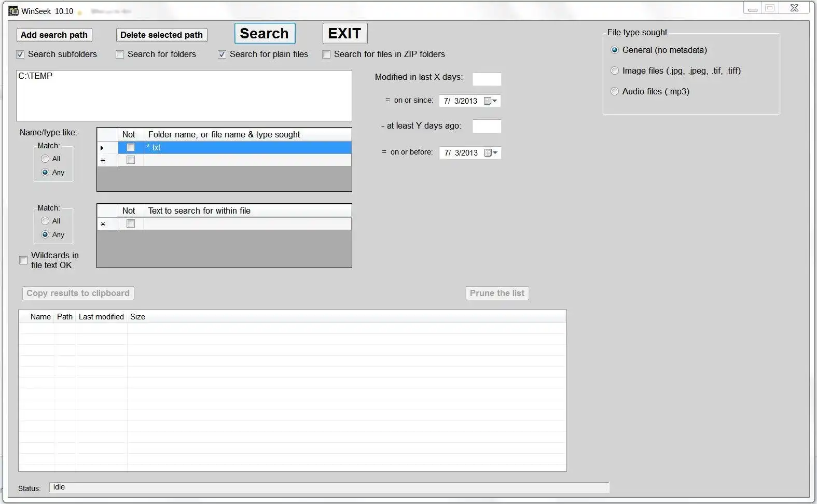Choose Audio files (.mp3) option
Viewport: 817px width, 504px height.
click(615, 92)
